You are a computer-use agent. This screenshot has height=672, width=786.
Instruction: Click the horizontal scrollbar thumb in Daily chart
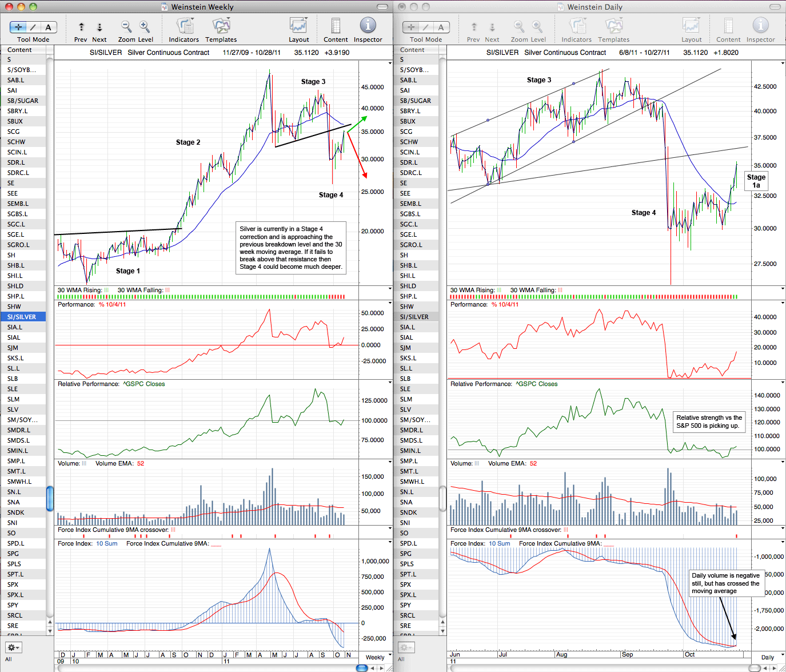coord(755,668)
